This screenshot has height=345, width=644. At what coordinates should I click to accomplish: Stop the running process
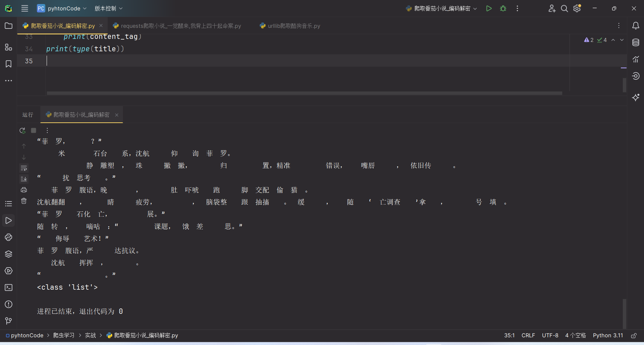tap(33, 130)
